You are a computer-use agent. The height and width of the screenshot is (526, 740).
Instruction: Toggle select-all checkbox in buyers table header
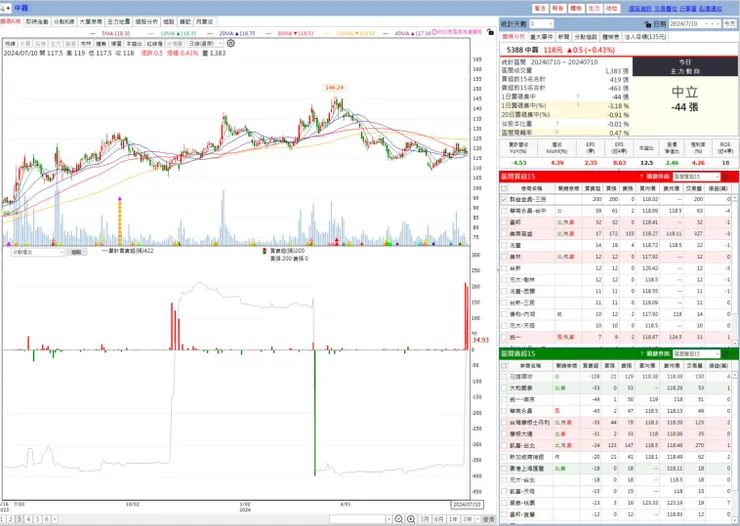504,188
